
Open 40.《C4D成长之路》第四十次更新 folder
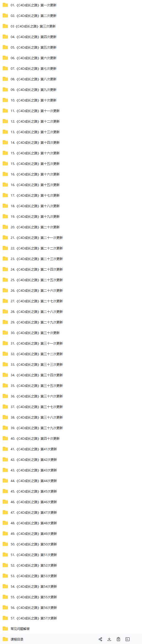pyautogui.click(x=35, y=438)
